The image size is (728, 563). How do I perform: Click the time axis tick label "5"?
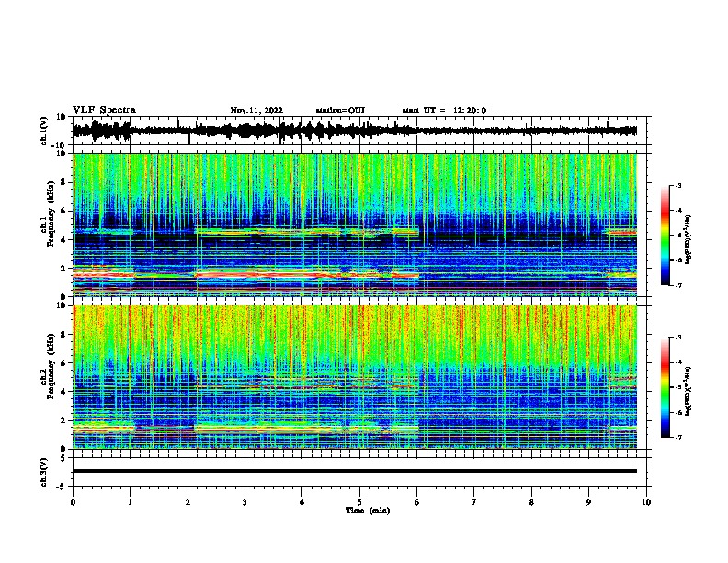click(x=359, y=502)
